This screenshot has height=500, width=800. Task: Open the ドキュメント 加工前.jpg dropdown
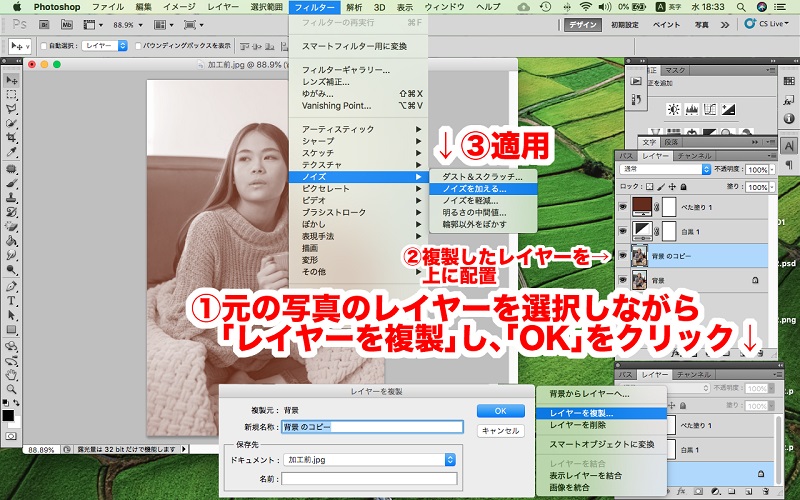click(x=369, y=460)
